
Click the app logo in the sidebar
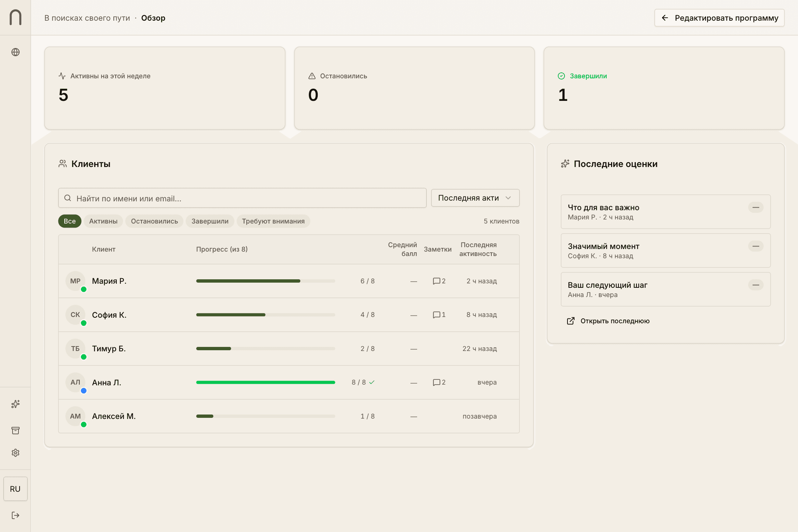click(x=16, y=17)
